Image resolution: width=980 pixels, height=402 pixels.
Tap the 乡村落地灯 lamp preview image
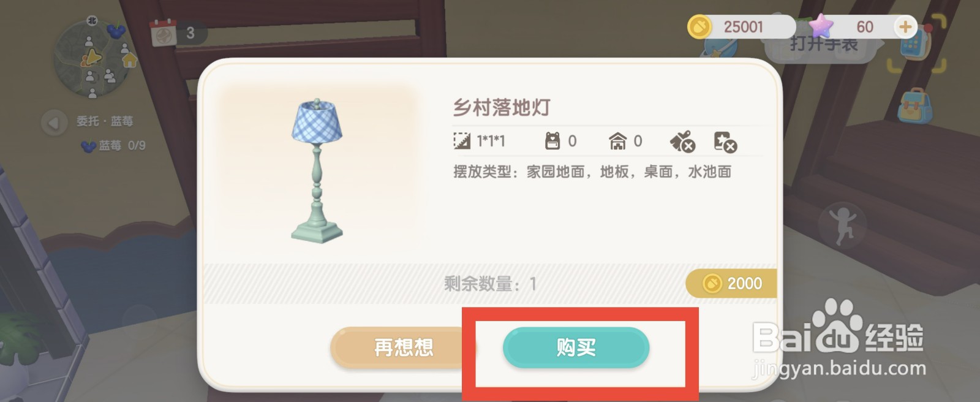coord(317,170)
